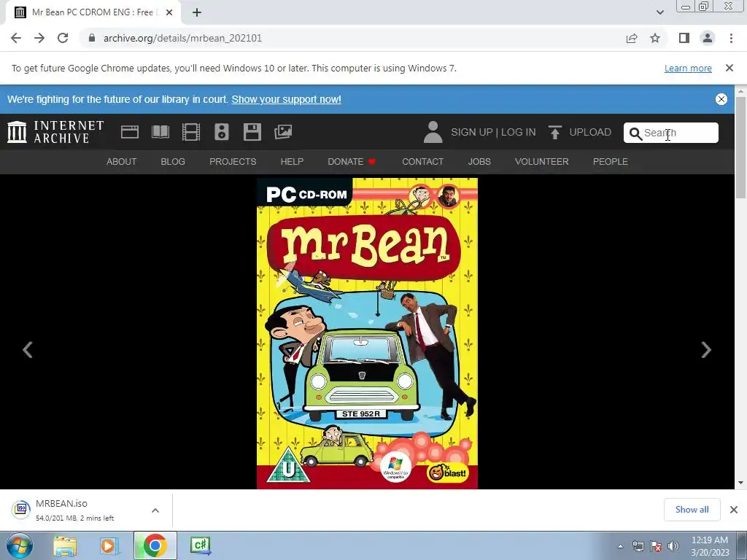Image resolution: width=747 pixels, height=560 pixels.
Task: Open the Chrome profile avatar
Action: click(708, 38)
